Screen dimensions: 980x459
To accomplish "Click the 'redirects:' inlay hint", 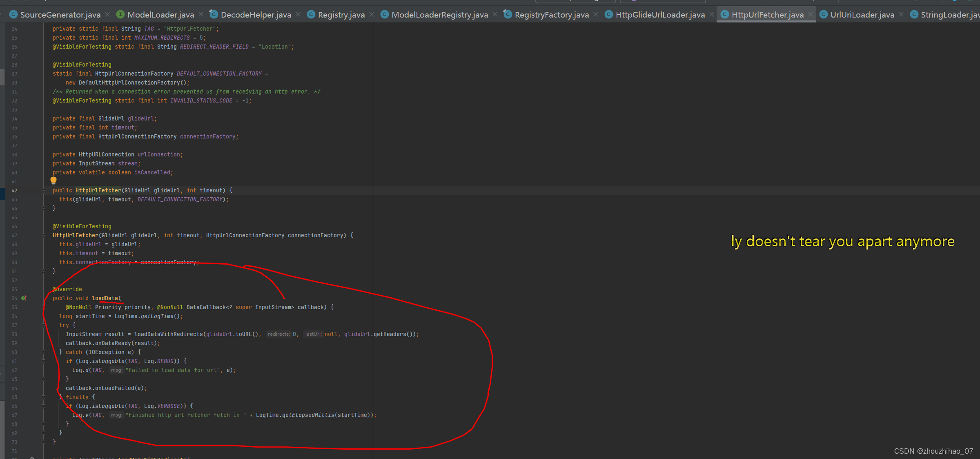I will click(x=279, y=334).
